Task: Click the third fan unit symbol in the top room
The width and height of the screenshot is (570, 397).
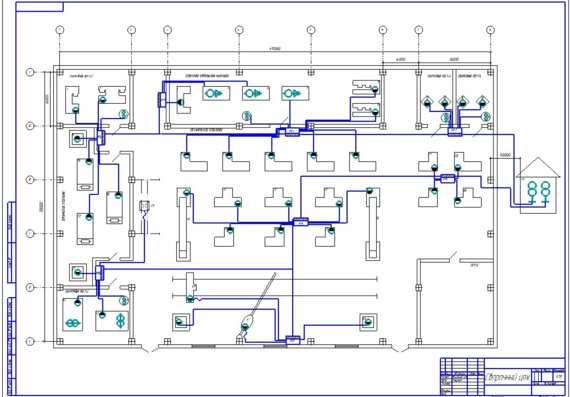Action: click(x=295, y=93)
